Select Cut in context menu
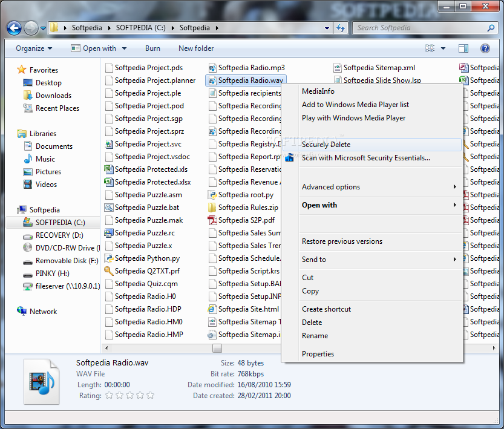 (372, 278)
